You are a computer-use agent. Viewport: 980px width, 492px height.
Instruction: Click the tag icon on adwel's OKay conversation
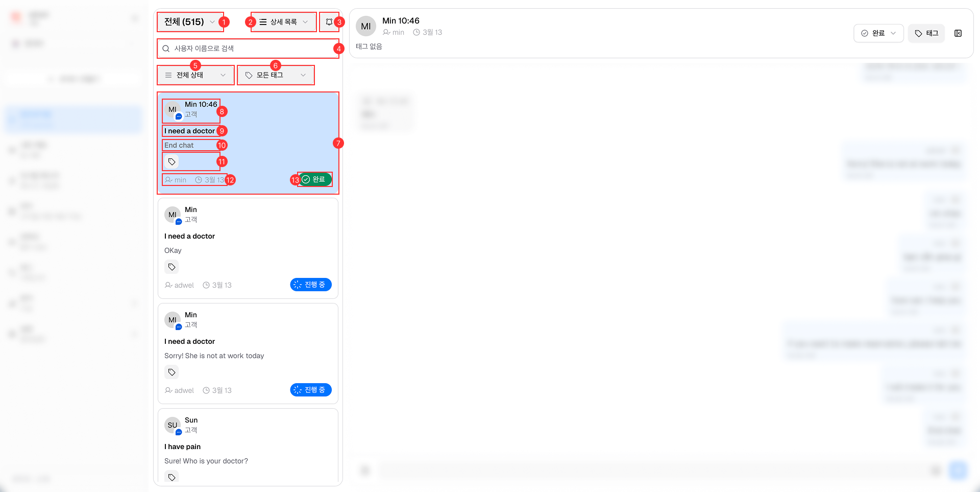[x=171, y=267]
